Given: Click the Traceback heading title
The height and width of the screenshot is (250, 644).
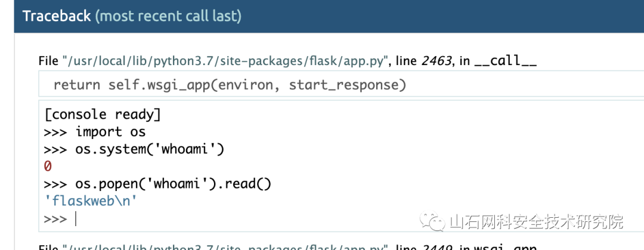Looking at the screenshot, I should point(56,16).
